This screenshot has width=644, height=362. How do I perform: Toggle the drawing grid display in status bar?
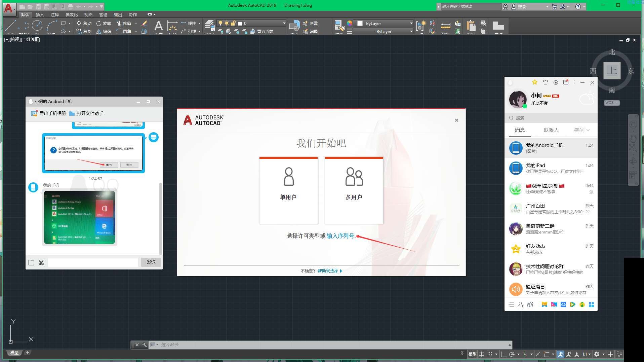481,354
